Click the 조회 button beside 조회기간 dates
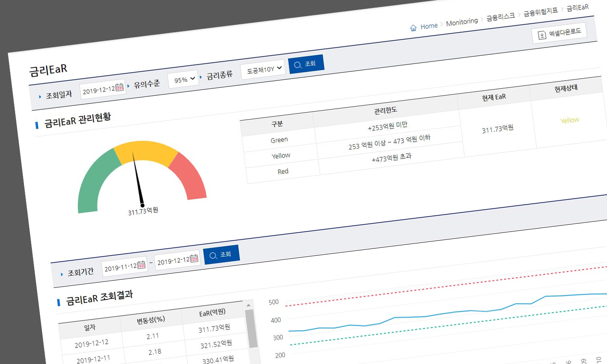 click(222, 254)
